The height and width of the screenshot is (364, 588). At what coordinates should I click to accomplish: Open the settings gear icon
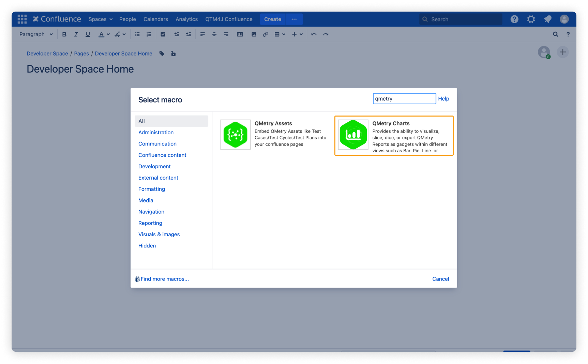point(531,19)
